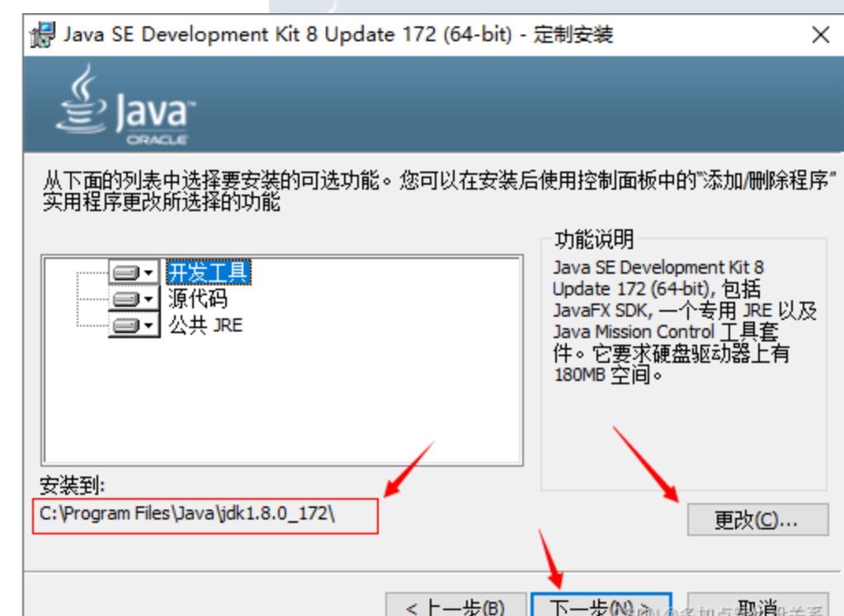Click the 更改(C)... button
The image size is (844, 616).
pos(757,520)
